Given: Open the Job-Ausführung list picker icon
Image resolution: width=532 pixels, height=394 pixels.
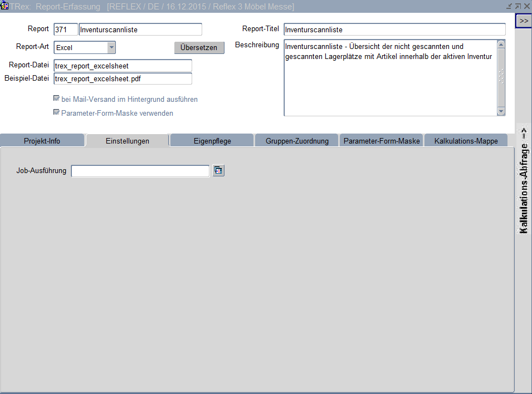Looking at the screenshot, I should [218, 171].
